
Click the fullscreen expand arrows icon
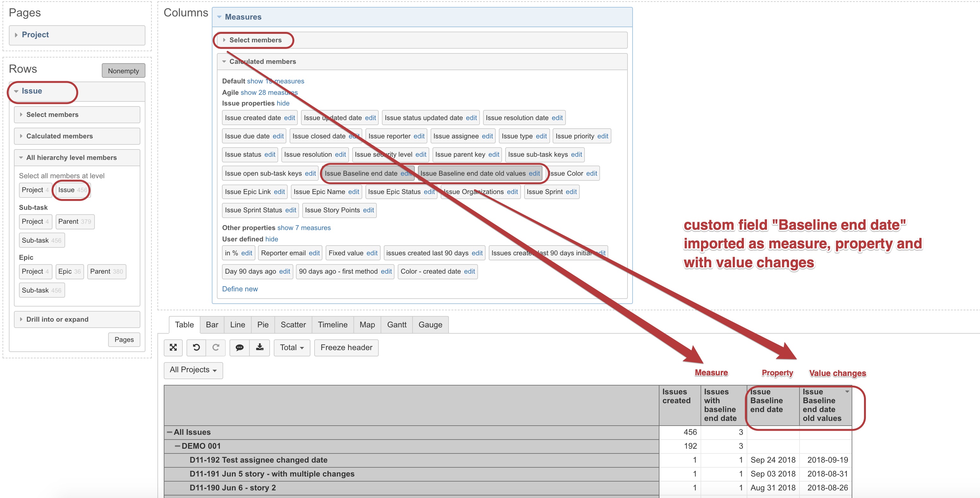[x=173, y=347]
